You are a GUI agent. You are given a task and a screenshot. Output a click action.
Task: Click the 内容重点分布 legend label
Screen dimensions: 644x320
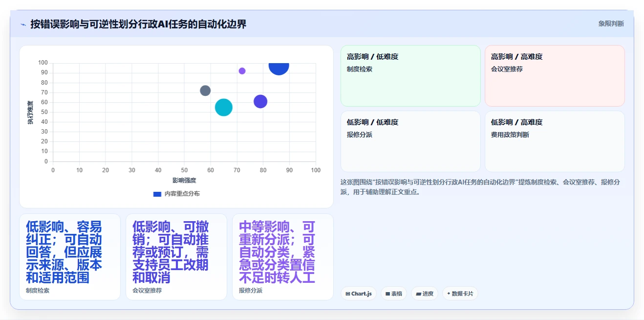[x=182, y=194]
